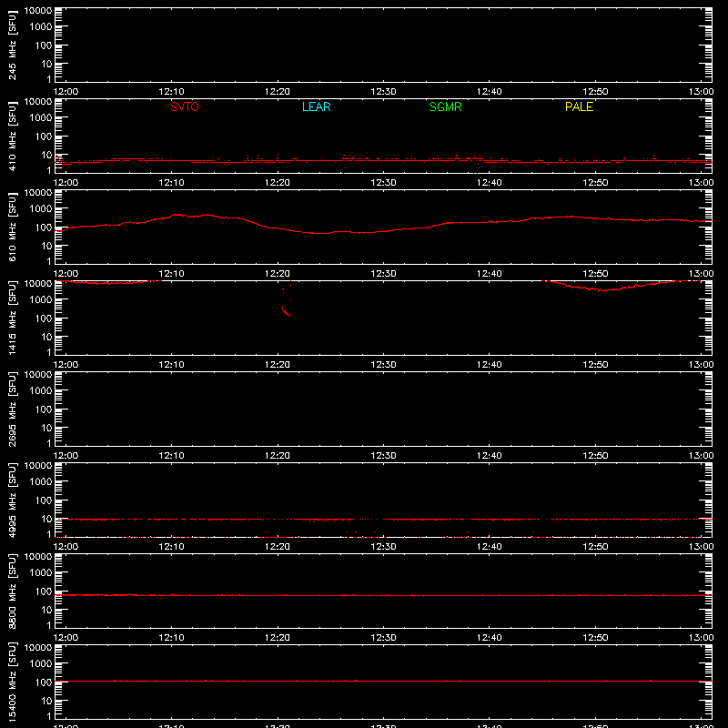The width and height of the screenshot is (728, 728).
Task: Click the 1415 MHz curve dip near 12:50
Action: [x=602, y=290]
